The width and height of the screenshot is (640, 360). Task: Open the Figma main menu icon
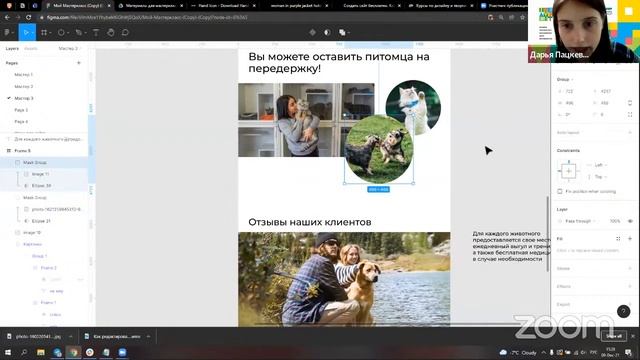click(7, 32)
